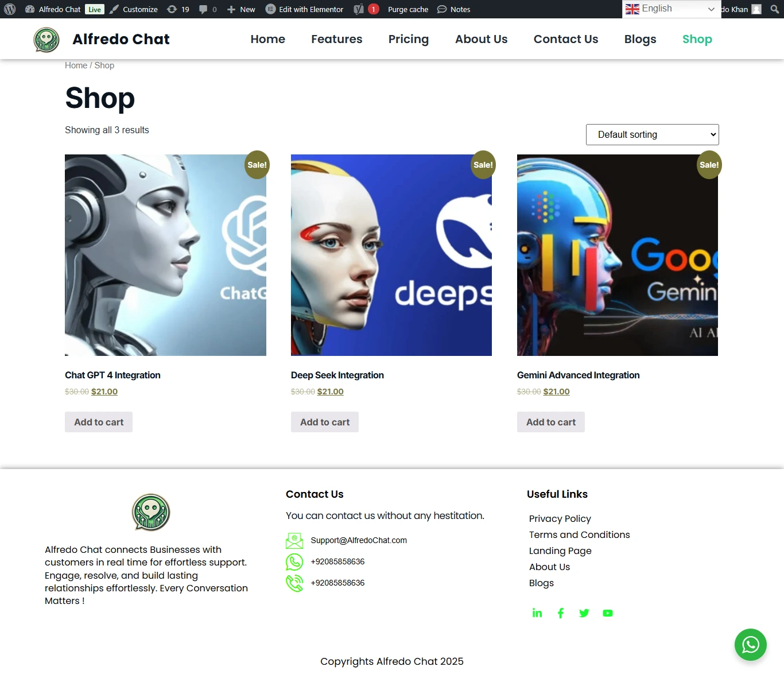Viewport: 784px width, 678px height.
Task: Open the Landing Page footer link
Action: 560,551
